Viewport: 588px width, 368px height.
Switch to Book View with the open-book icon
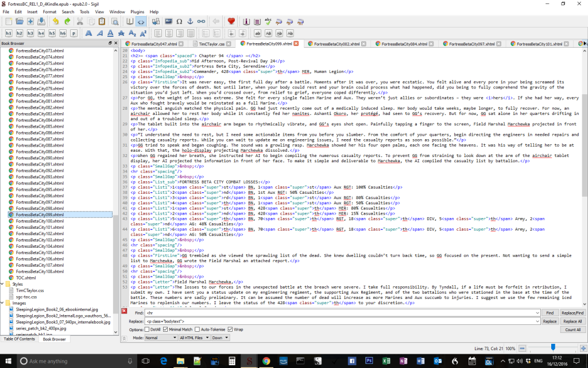[x=130, y=22]
